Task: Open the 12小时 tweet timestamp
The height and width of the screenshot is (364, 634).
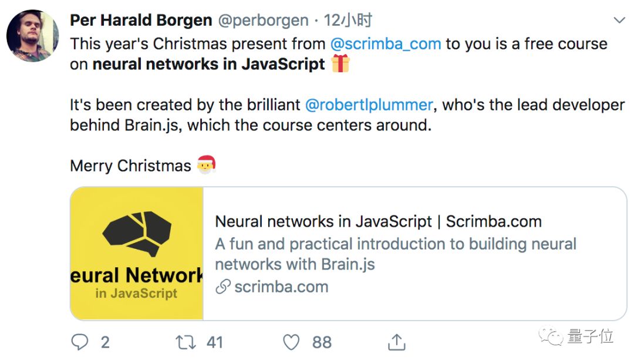Action: (x=348, y=21)
